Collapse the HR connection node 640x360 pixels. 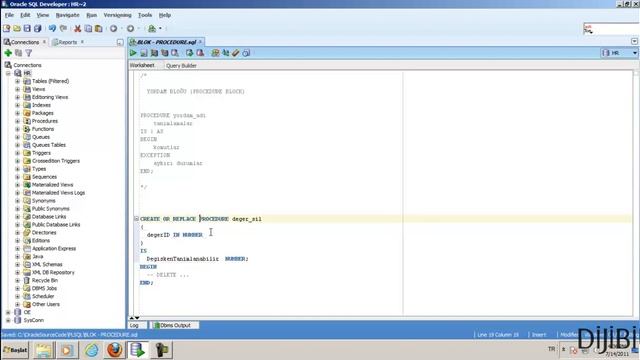[x=8, y=73]
